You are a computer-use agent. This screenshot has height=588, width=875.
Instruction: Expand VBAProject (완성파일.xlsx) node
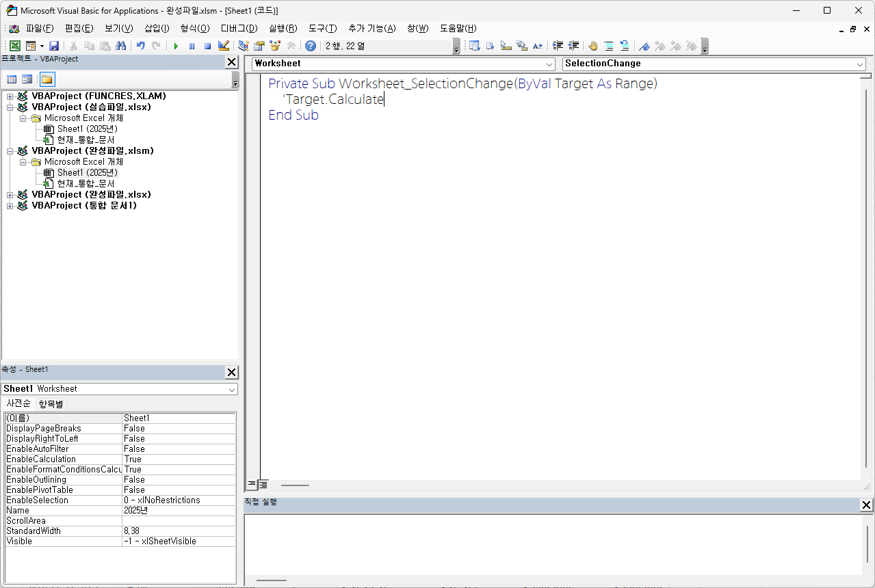click(10, 195)
